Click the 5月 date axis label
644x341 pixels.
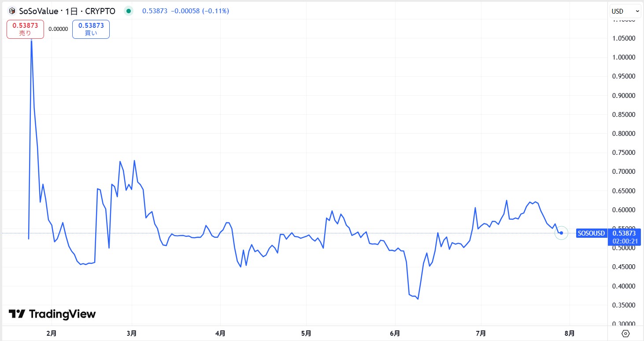point(307,333)
